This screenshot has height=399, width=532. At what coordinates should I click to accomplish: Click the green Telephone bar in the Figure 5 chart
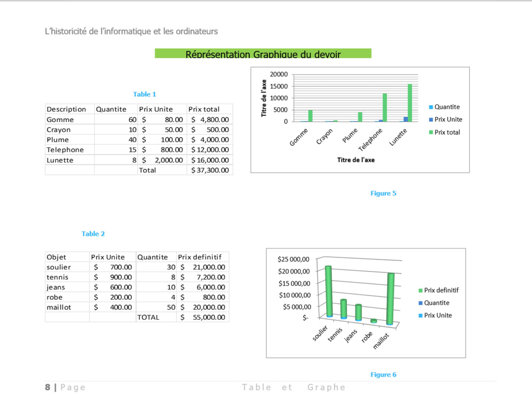(385, 107)
